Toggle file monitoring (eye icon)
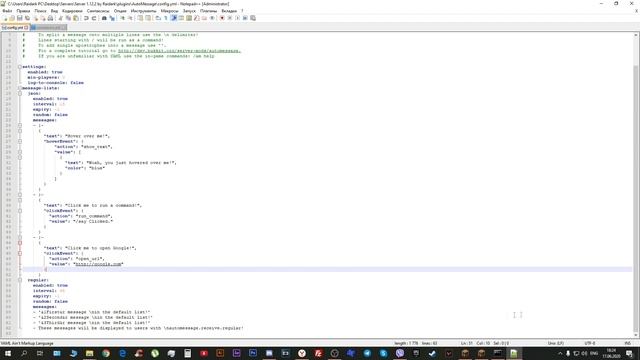The image size is (640, 360). [212, 18]
